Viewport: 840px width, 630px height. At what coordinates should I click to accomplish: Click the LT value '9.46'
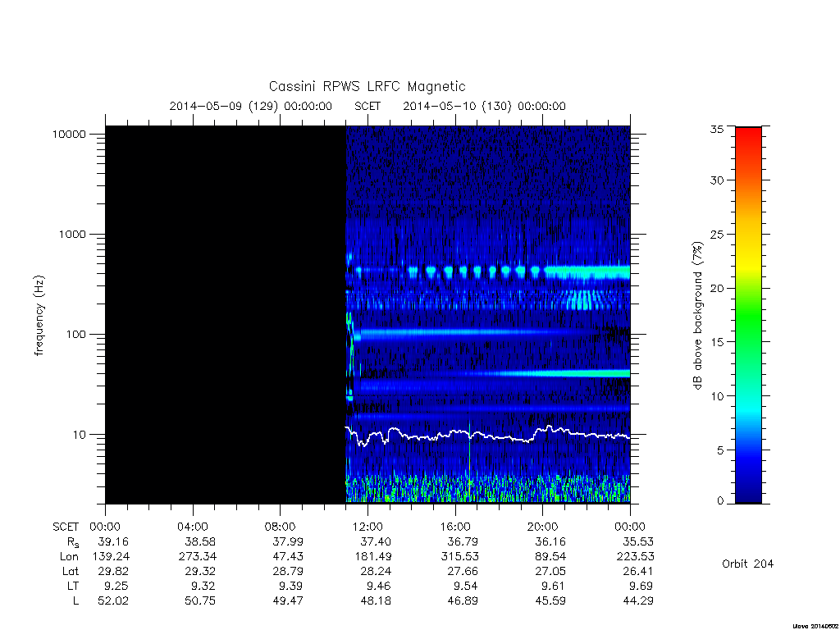[378, 586]
